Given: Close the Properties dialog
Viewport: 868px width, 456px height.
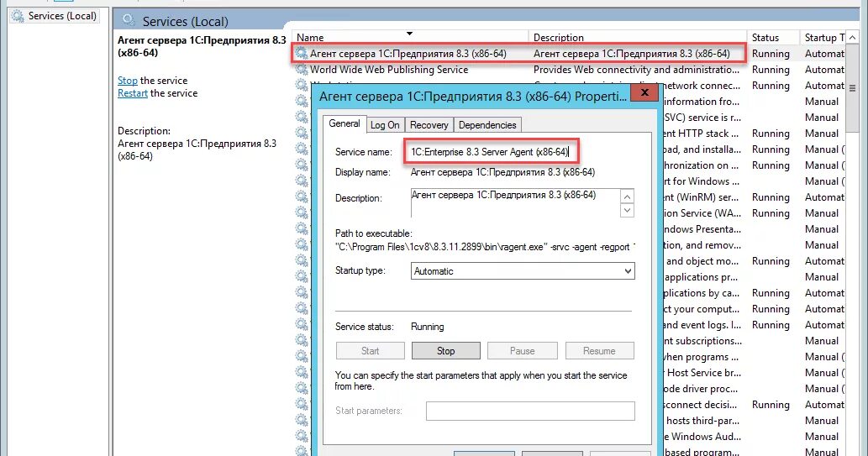Looking at the screenshot, I should tap(644, 93).
